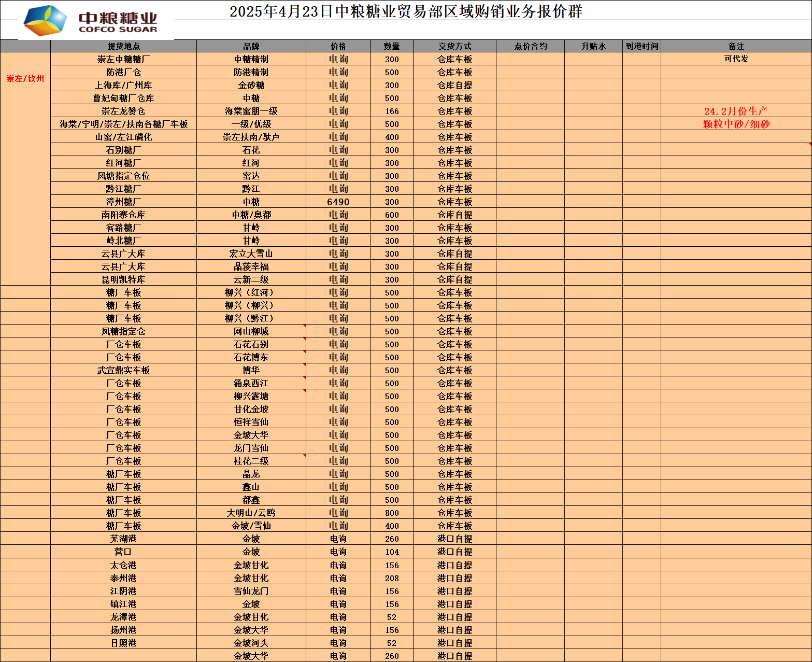Click the red 颗粒中砂/细砂 note

tap(736, 124)
